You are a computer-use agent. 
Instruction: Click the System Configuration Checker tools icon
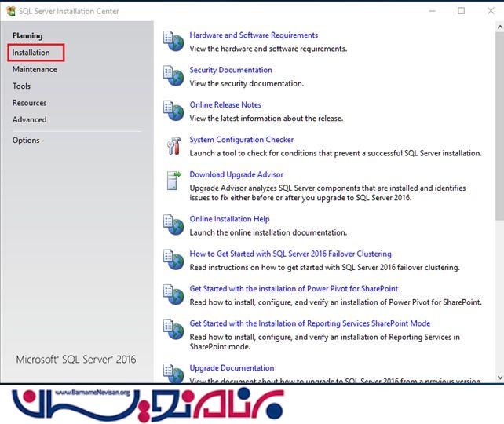pos(173,145)
